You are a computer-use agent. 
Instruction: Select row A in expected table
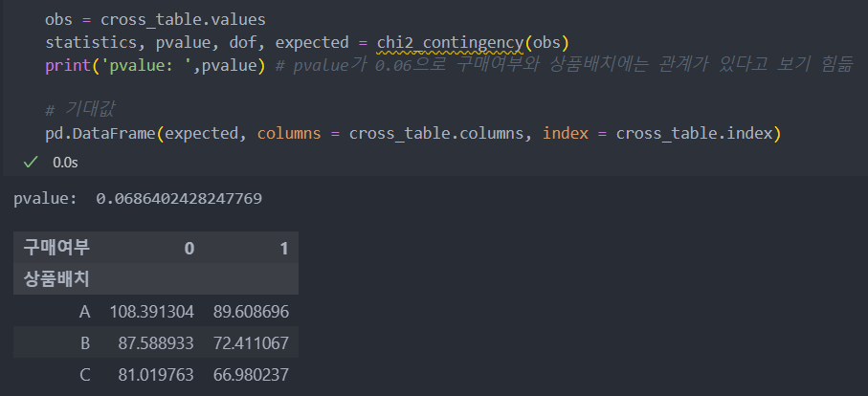click(156, 312)
